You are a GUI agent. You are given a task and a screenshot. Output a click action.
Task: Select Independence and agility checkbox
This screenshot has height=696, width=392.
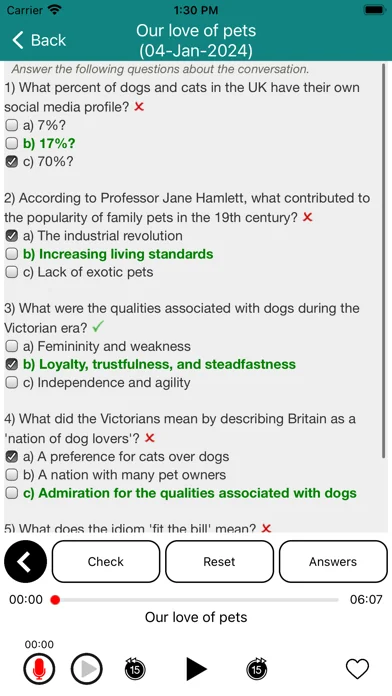pos(12,383)
